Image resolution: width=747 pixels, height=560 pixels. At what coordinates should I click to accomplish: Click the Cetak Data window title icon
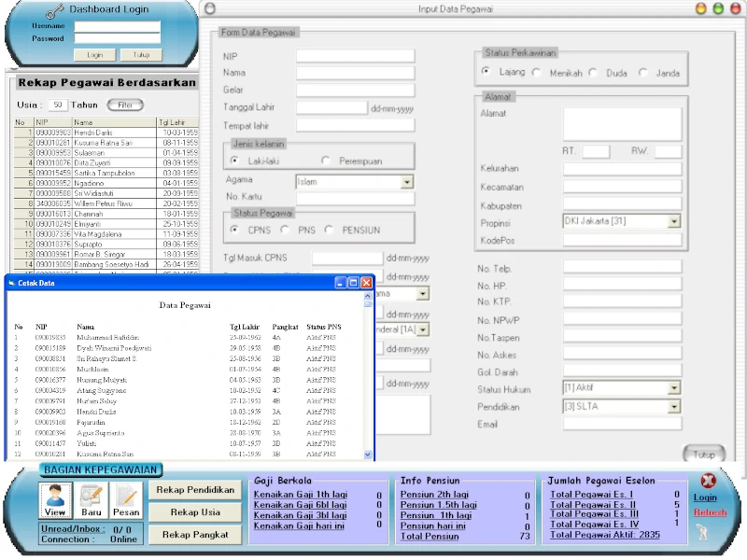point(11,282)
